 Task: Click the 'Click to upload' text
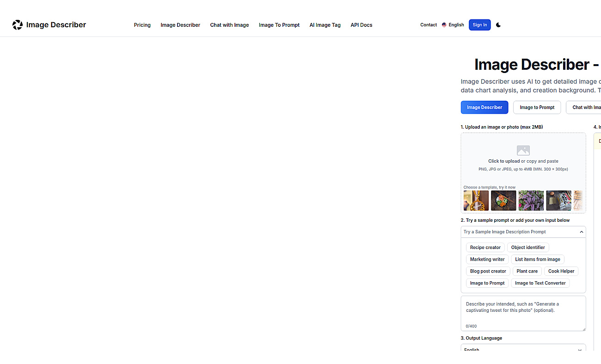click(504, 161)
